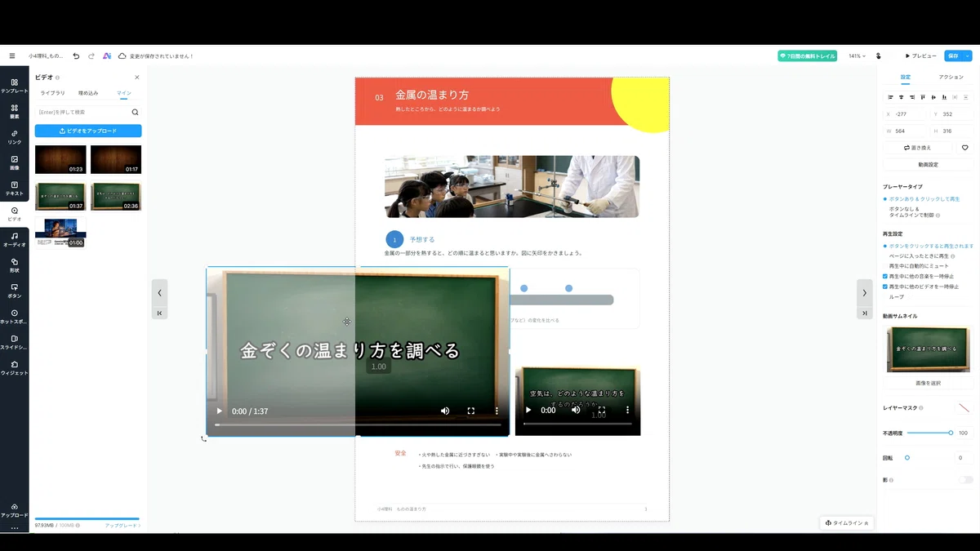Open the テンプレート sidebar panel
Screen dimensions: 980x551
pos(15,86)
